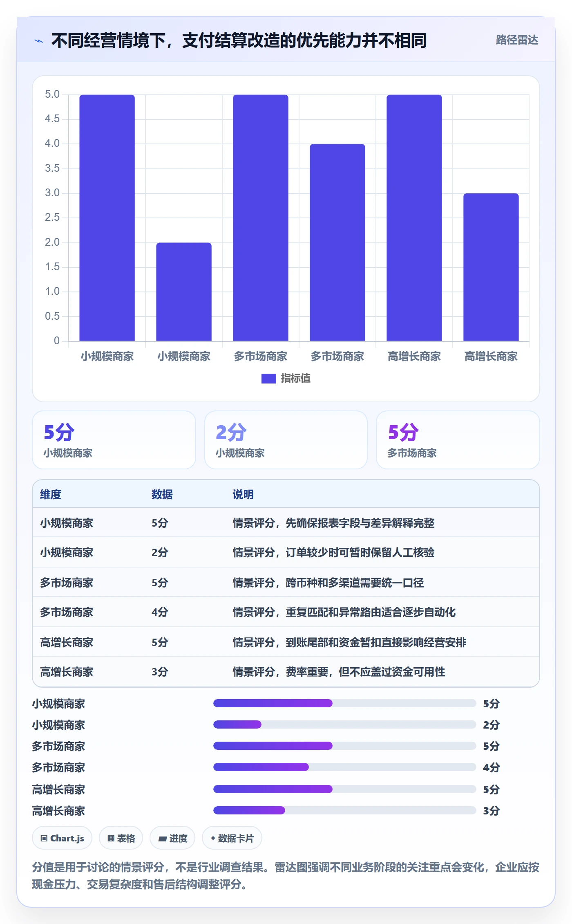Click the first 小规模商家 progress bar showing 5分

[344, 703]
